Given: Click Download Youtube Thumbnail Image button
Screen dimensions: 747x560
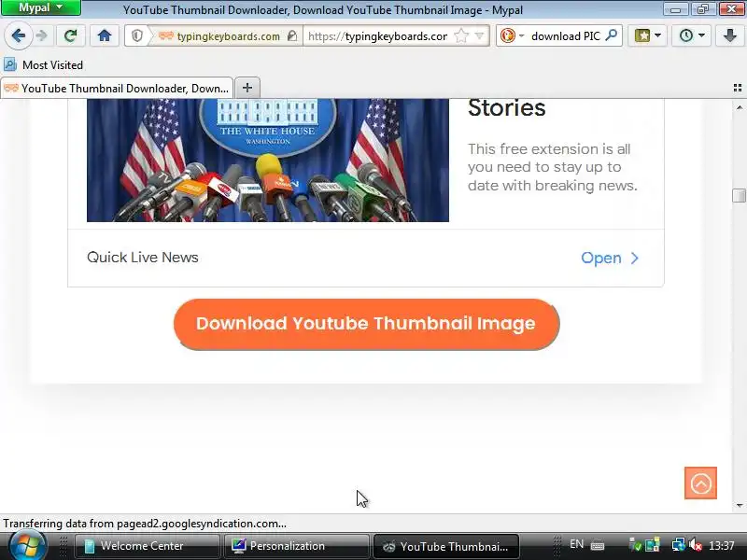Looking at the screenshot, I should click(366, 324).
